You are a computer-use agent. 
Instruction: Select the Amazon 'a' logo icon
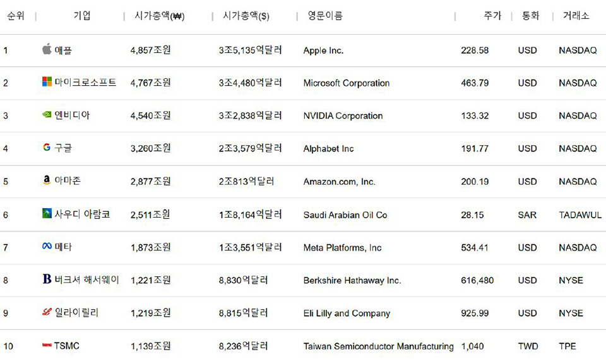click(x=46, y=181)
